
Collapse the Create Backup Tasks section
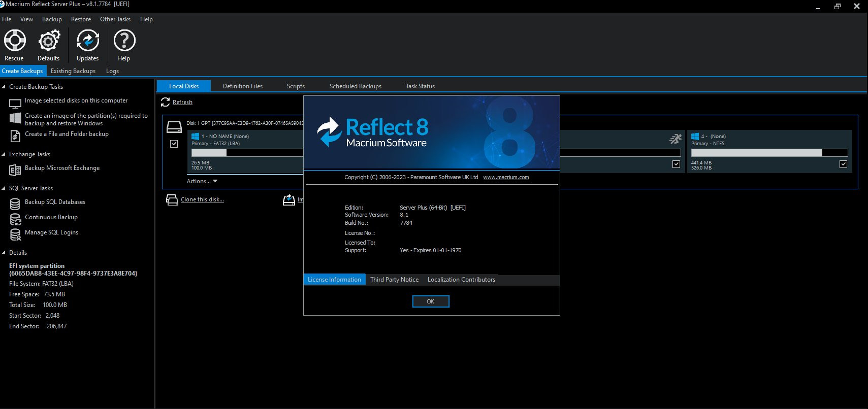coord(4,87)
